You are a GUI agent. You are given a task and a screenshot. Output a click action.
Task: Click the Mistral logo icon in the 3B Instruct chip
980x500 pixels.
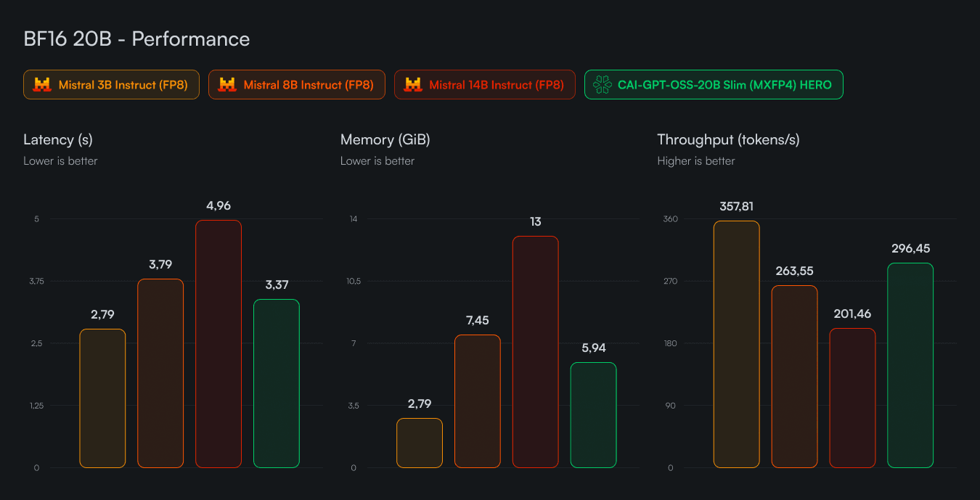click(x=43, y=85)
